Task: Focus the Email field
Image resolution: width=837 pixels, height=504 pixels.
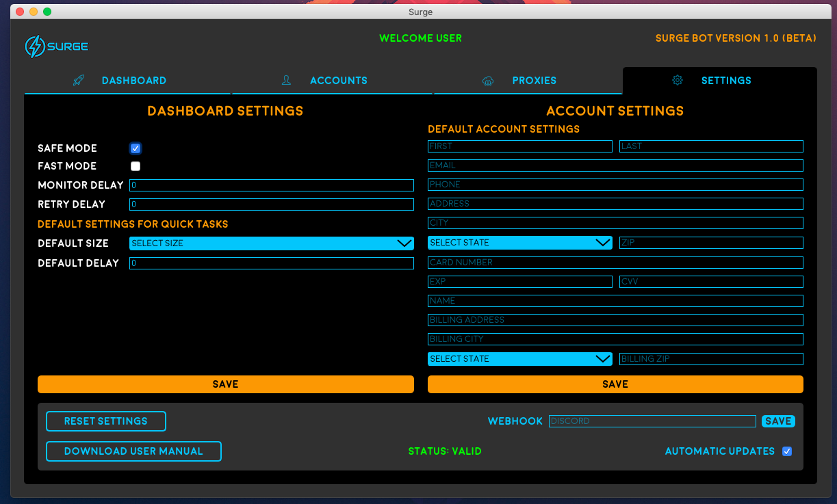Action: tap(615, 165)
